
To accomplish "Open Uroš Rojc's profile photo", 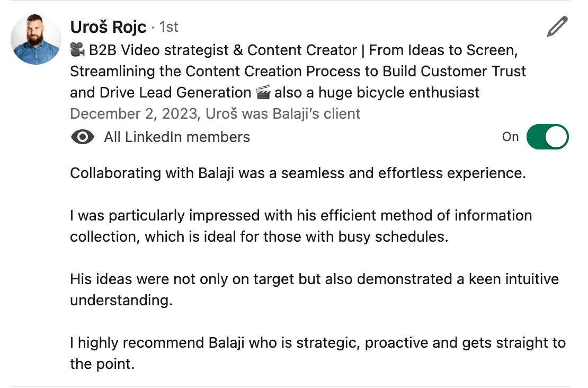I will pyautogui.click(x=36, y=40).
